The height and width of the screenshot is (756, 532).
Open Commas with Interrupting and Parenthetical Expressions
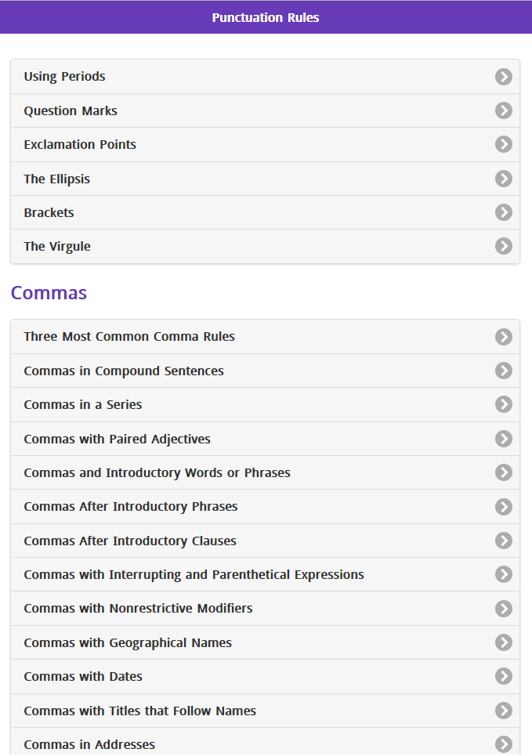[x=266, y=574]
